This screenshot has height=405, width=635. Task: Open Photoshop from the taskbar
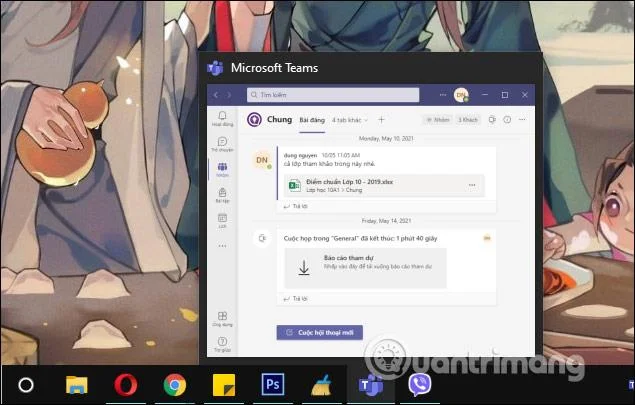point(273,384)
